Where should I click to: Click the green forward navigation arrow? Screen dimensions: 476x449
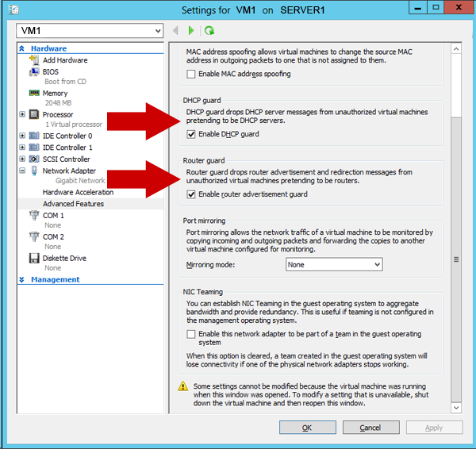click(x=191, y=30)
